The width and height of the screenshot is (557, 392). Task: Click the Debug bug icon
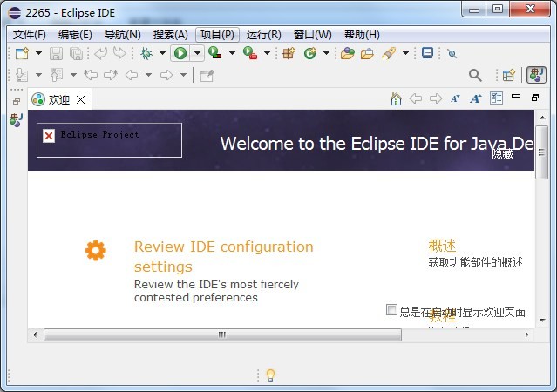pyautogui.click(x=146, y=54)
